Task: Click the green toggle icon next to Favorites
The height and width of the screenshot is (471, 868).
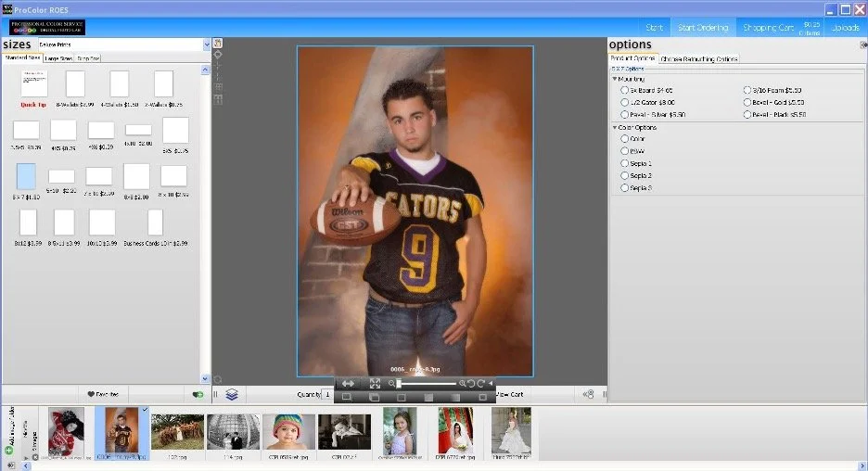Action: coord(198,394)
